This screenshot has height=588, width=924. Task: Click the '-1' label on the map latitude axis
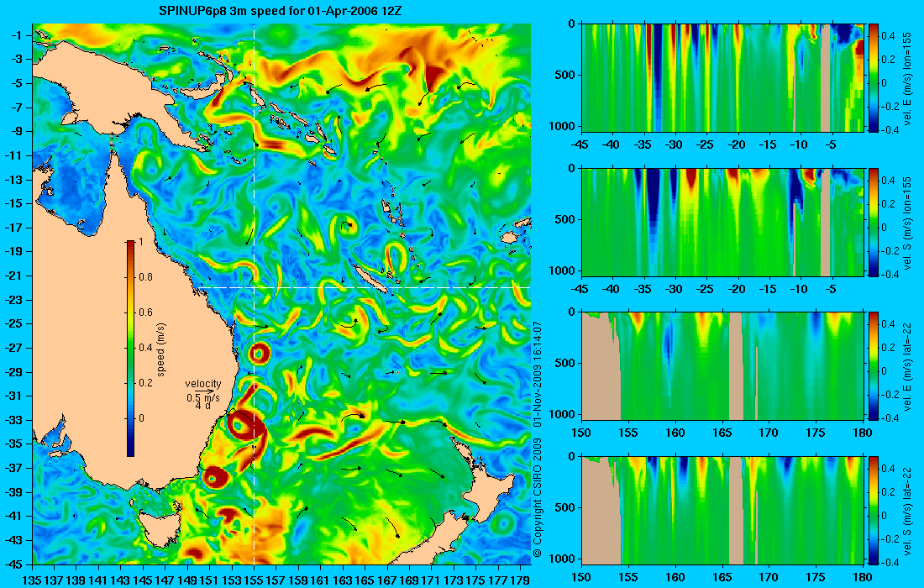(16, 35)
